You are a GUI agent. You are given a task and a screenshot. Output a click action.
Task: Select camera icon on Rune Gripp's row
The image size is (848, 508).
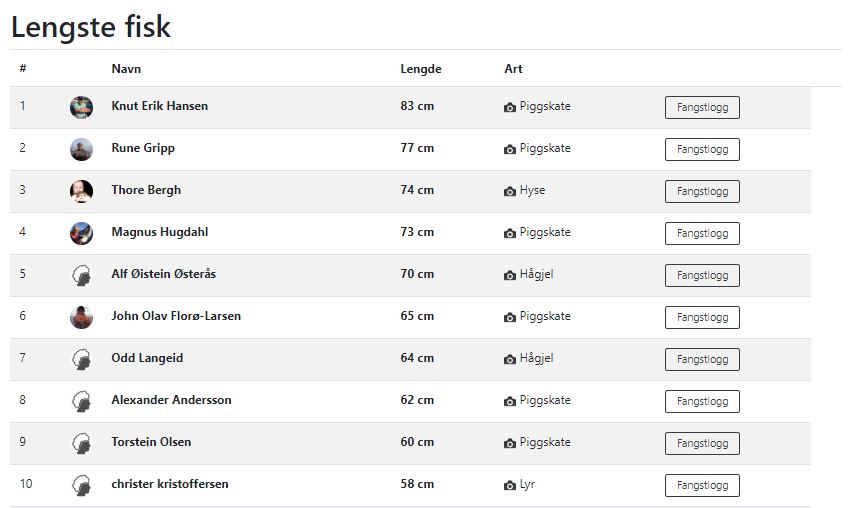(510, 149)
